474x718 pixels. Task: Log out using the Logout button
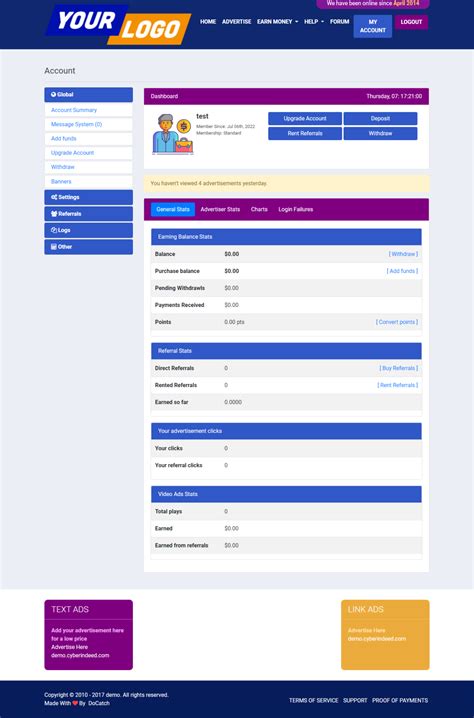pos(411,22)
